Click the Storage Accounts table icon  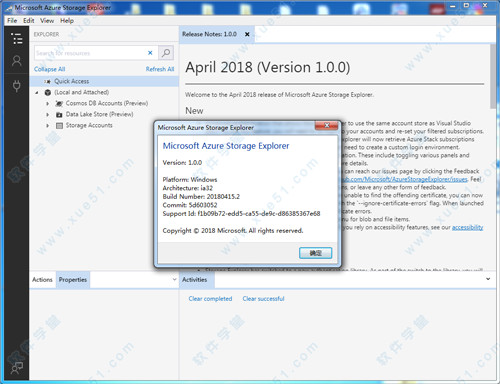(59, 125)
